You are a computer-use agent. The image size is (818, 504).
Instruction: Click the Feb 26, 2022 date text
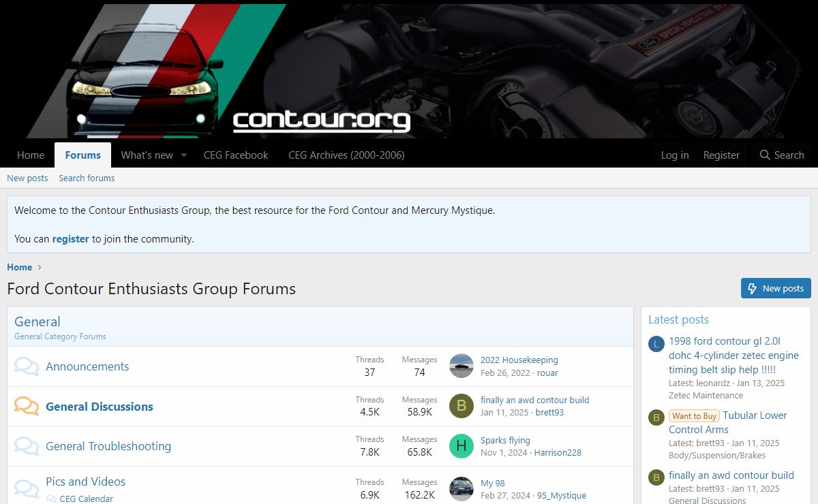(505, 373)
